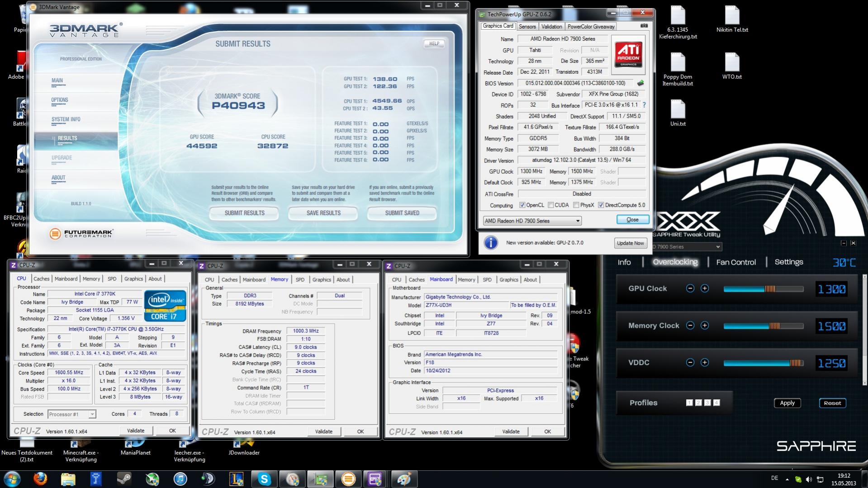The image size is (868, 488).
Task: Click Update Now for GPU-Z
Action: click(x=630, y=243)
